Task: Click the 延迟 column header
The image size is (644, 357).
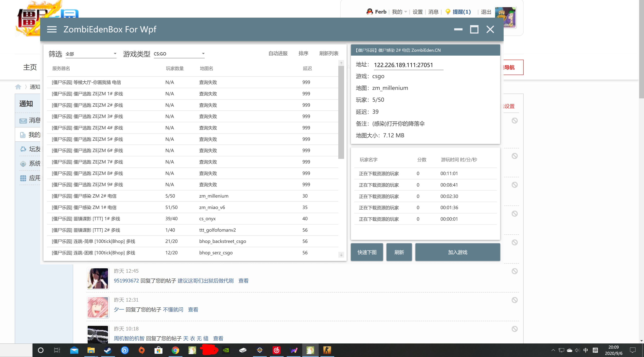Action: tap(307, 68)
